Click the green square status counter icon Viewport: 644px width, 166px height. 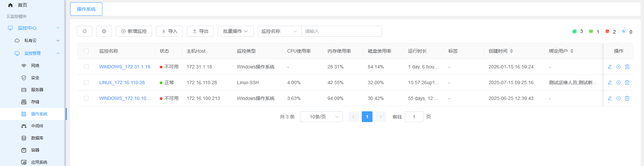(x=591, y=31)
